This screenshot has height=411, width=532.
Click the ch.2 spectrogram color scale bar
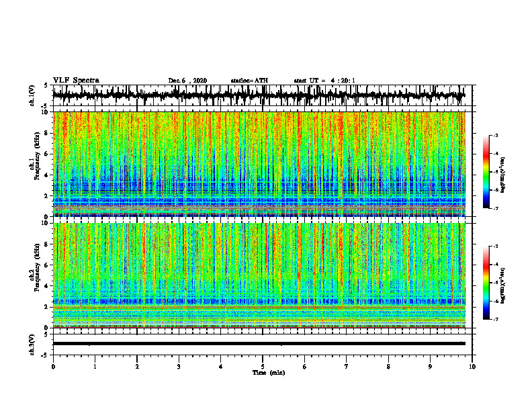point(486,283)
